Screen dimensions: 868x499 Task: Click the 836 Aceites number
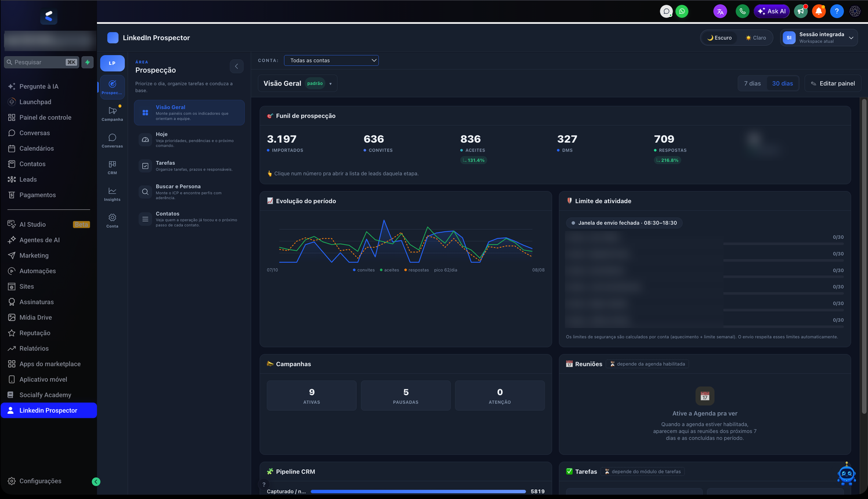click(x=471, y=139)
